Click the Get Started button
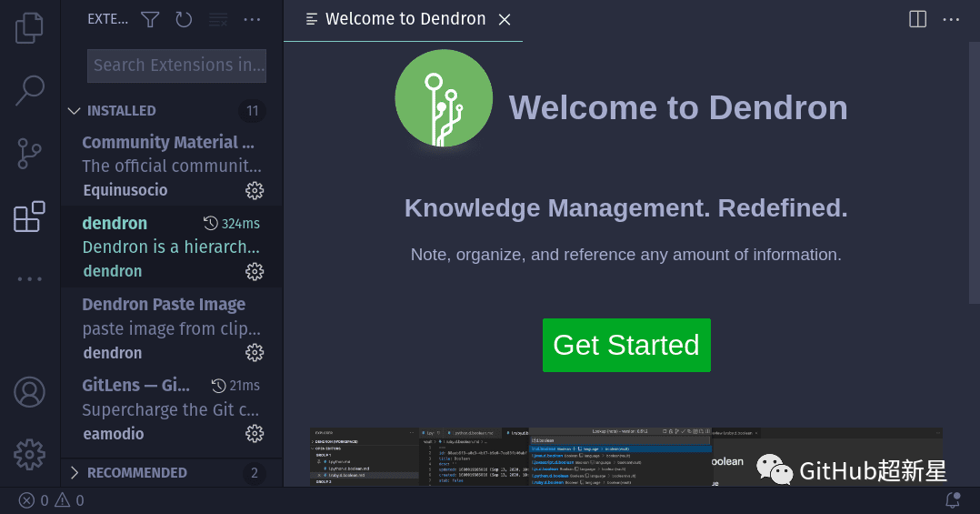This screenshot has height=514, width=980. pyautogui.click(x=626, y=345)
